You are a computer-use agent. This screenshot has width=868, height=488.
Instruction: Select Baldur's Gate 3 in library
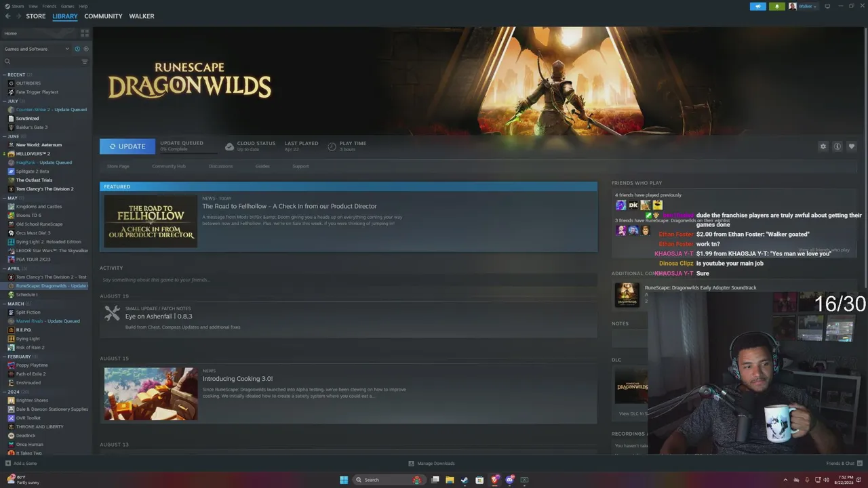point(32,127)
